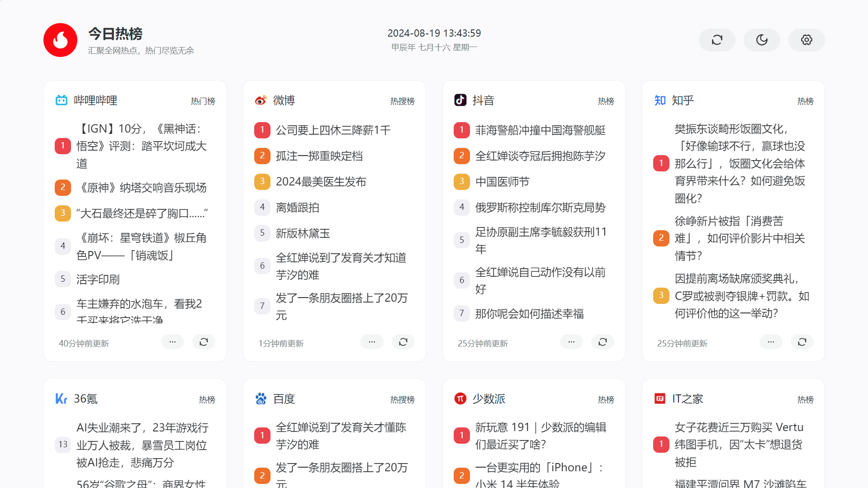Screen dimensions: 868x488
Task: Refresh the 微博 card list
Action: coord(403,342)
